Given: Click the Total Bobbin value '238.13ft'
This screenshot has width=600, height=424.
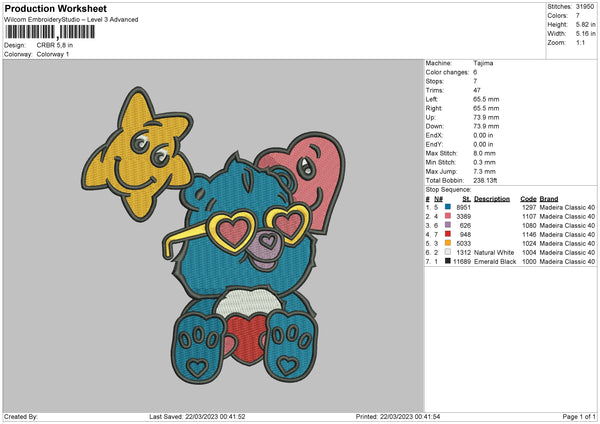Looking at the screenshot, I should point(485,181).
